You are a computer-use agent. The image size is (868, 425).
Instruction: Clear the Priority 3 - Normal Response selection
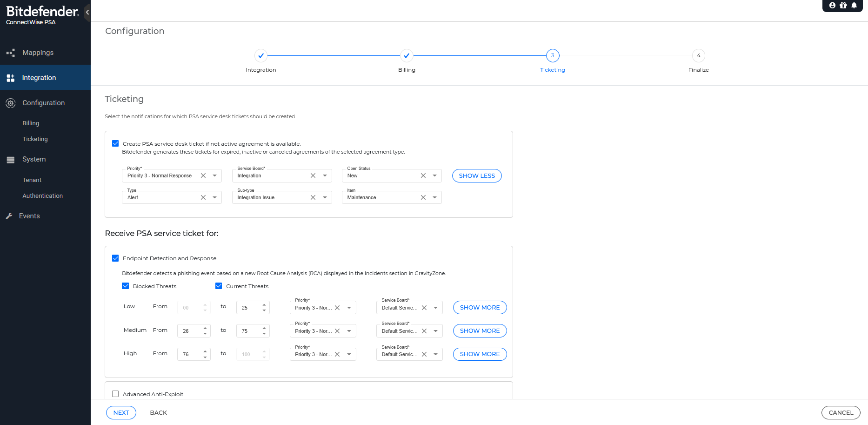(x=203, y=175)
